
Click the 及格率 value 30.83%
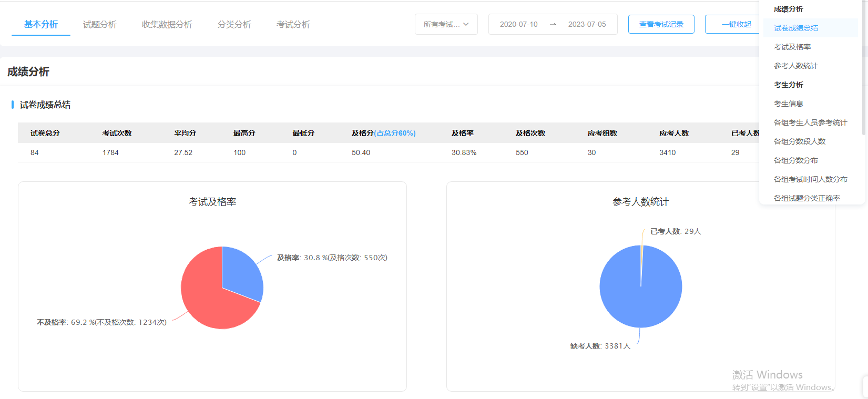464,152
